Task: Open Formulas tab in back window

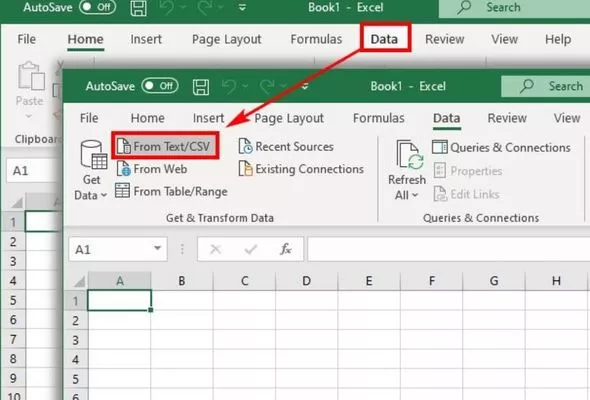Action: [x=316, y=39]
